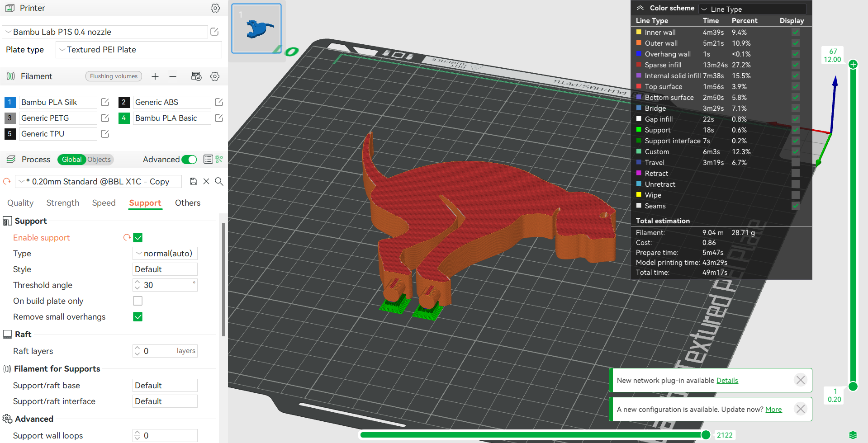Dismiss the network plug-in notification
Viewport: 868px width, 443px height.
801,380
